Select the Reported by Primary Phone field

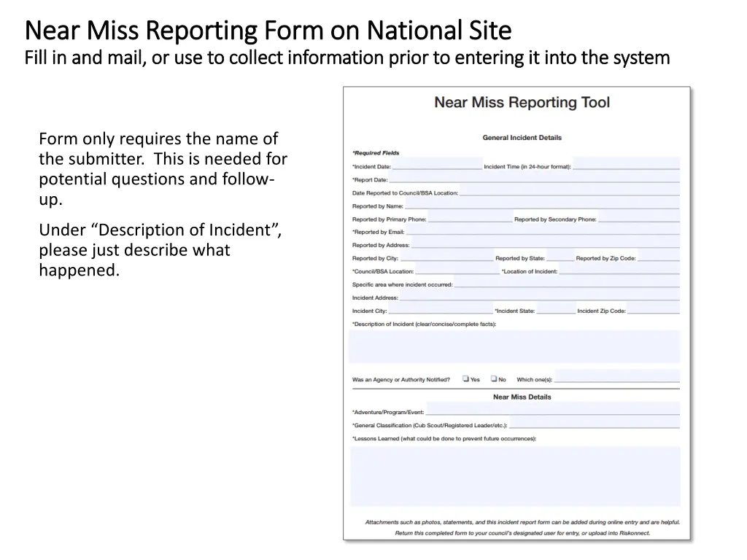point(472,219)
